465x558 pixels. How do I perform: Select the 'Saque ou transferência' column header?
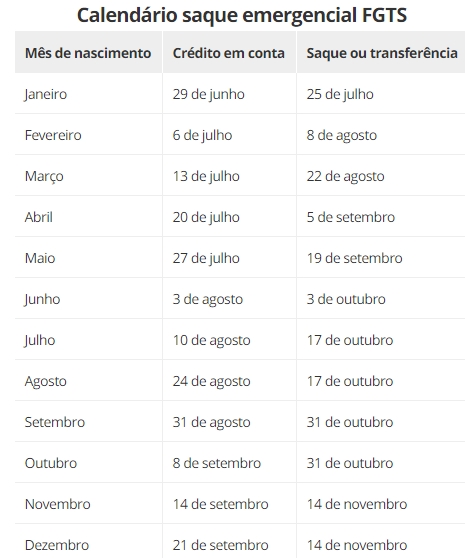coord(382,53)
